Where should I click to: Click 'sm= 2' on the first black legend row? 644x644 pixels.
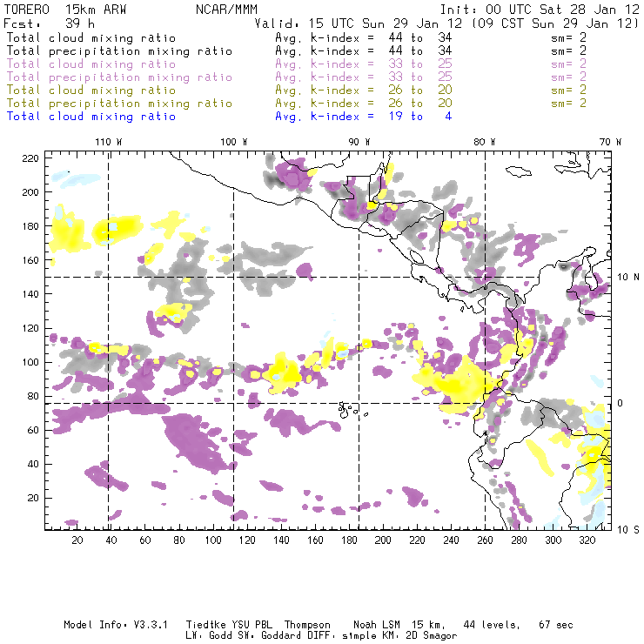(x=569, y=37)
